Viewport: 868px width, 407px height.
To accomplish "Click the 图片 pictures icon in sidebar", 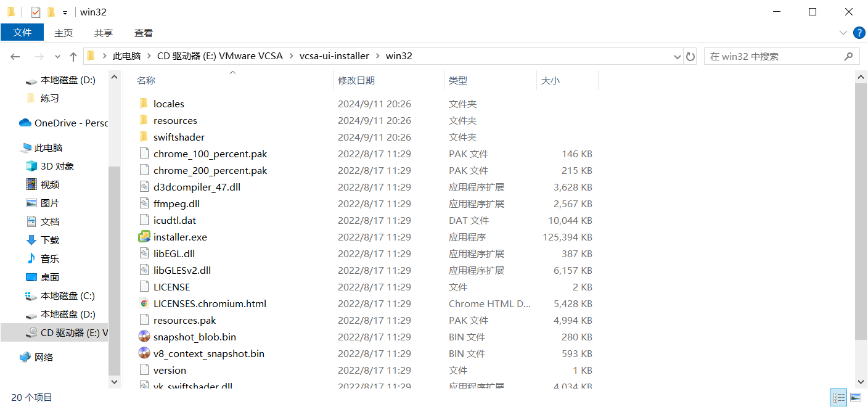I will [31, 203].
